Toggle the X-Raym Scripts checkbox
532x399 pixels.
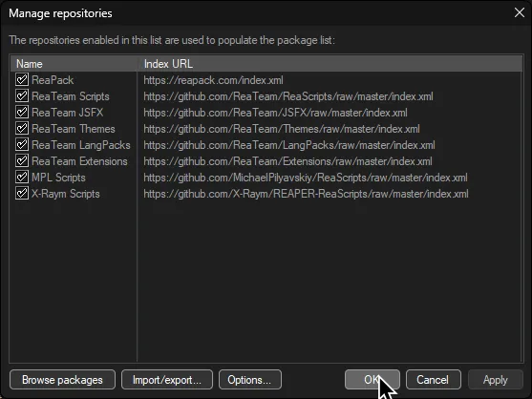(x=22, y=194)
